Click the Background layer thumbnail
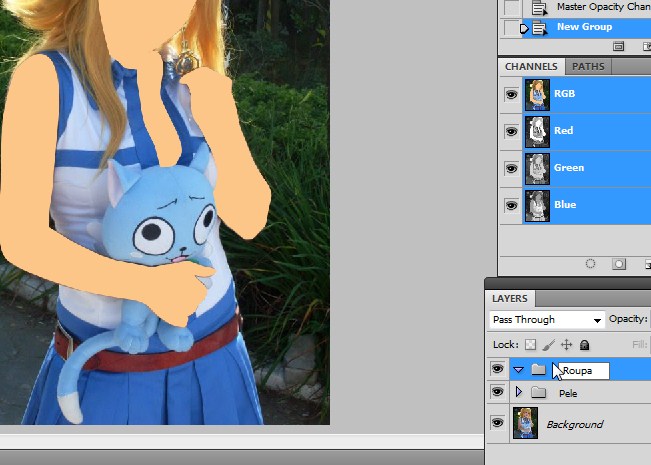This screenshot has width=651, height=465. [x=525, y=423]
